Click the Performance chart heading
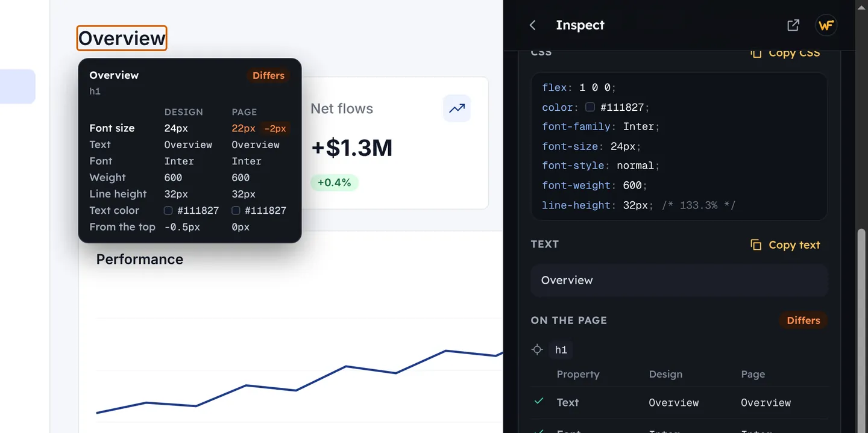868x433 pixels. (140, 260)
